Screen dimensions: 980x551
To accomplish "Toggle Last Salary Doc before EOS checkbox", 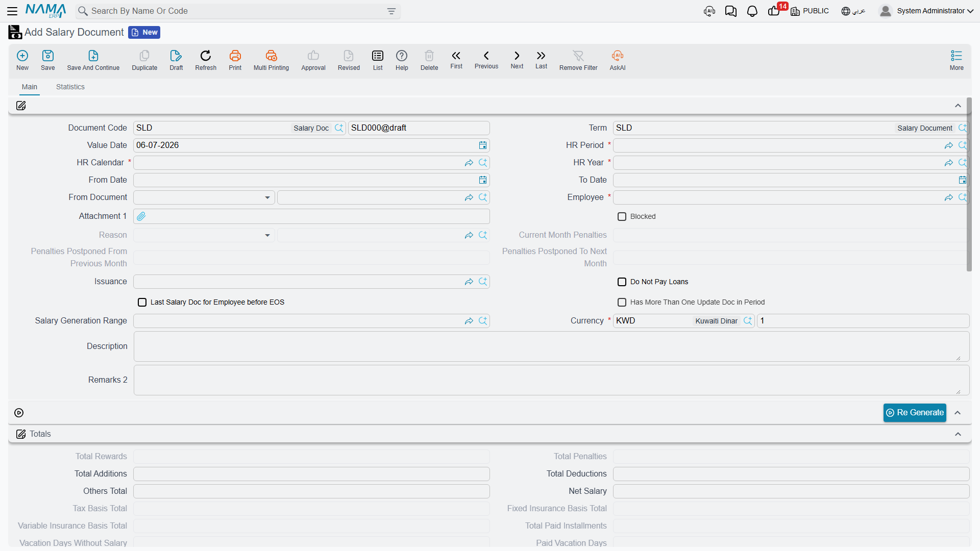I will tap(142, 303).
